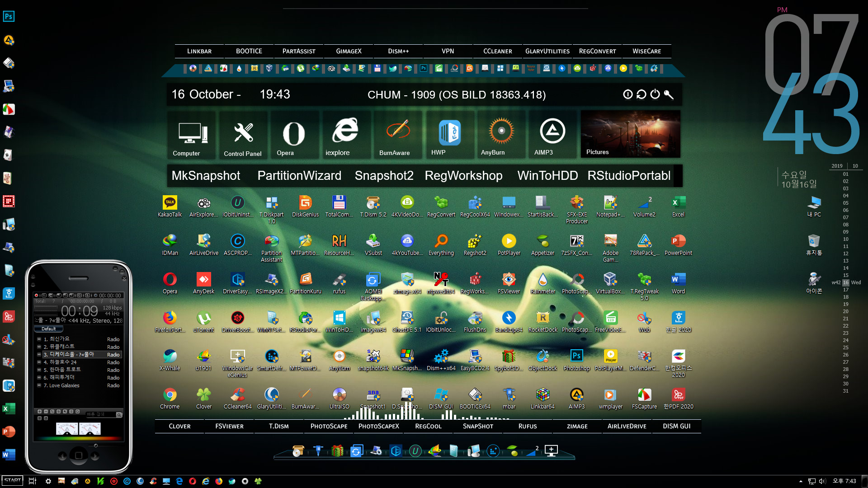Open the PowerPoint desktop icon labeled PowerPoint

678,244
